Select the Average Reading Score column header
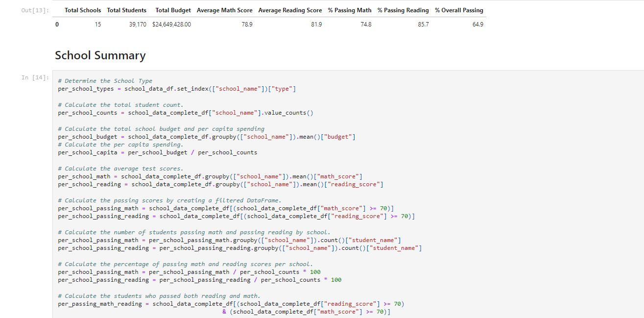644x318 pixels. (290, 10)
